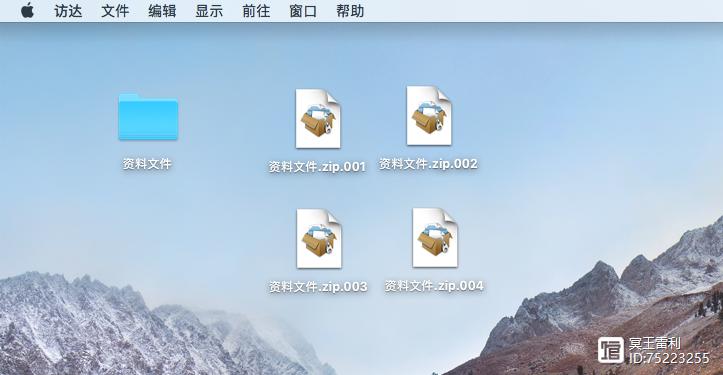
Task: Click the 资料文件 folder name label
Action: (147, 164)
